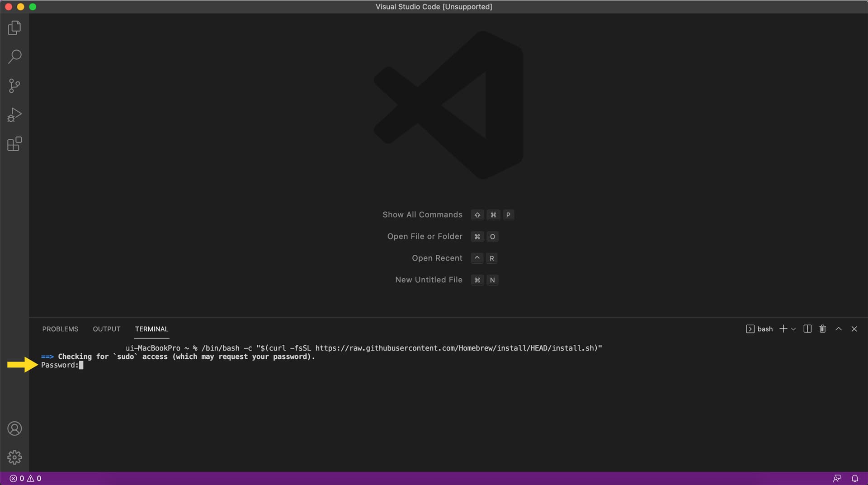
Task: Switch to the OUTPUT tab
Action: pos(106,329)
